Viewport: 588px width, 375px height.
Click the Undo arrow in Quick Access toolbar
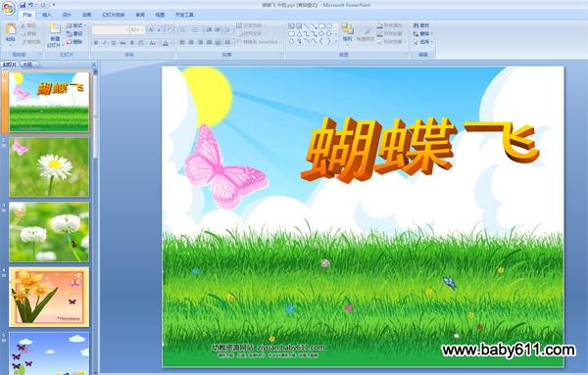31,5
